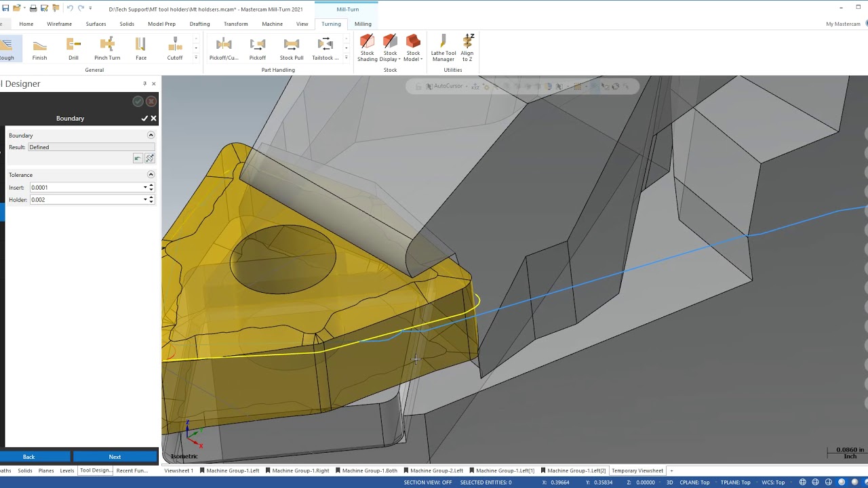Click WCS: Top in status bar
The width and height of the screenshot is (868, 488).
click(x=773, y=483)
